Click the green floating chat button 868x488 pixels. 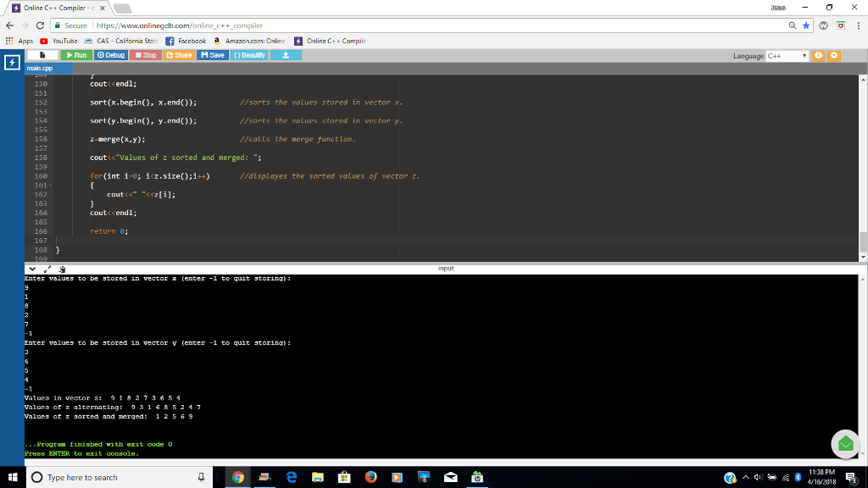pyautogui.click(x=845, y=444)
